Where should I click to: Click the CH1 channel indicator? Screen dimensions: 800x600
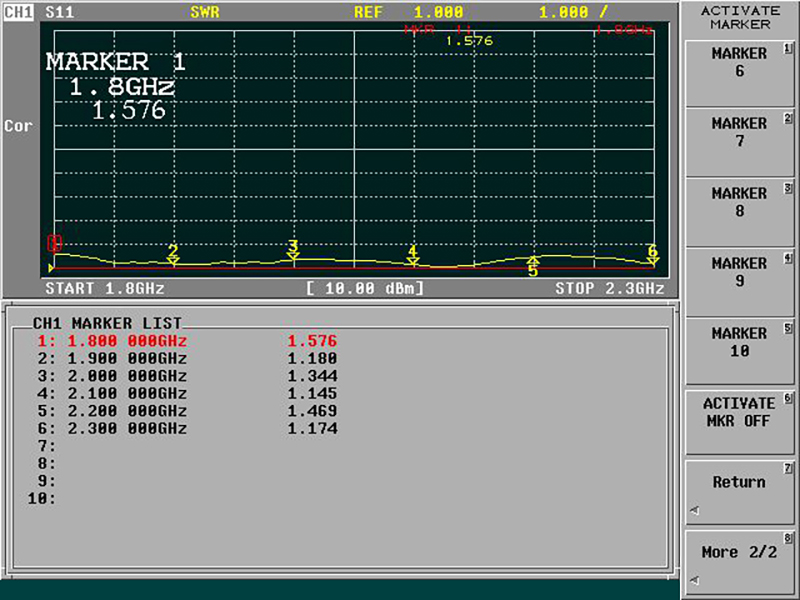pos(18,13)
